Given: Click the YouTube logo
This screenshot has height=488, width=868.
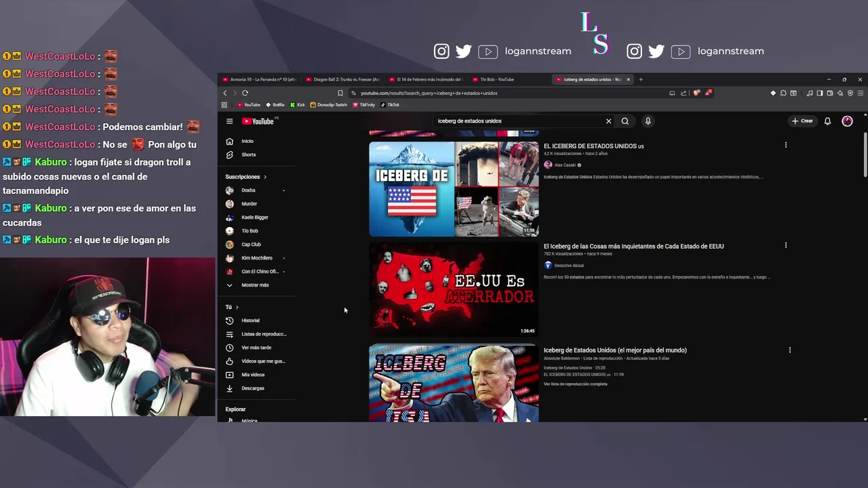Looking at the screenshot, I should 258,121.
